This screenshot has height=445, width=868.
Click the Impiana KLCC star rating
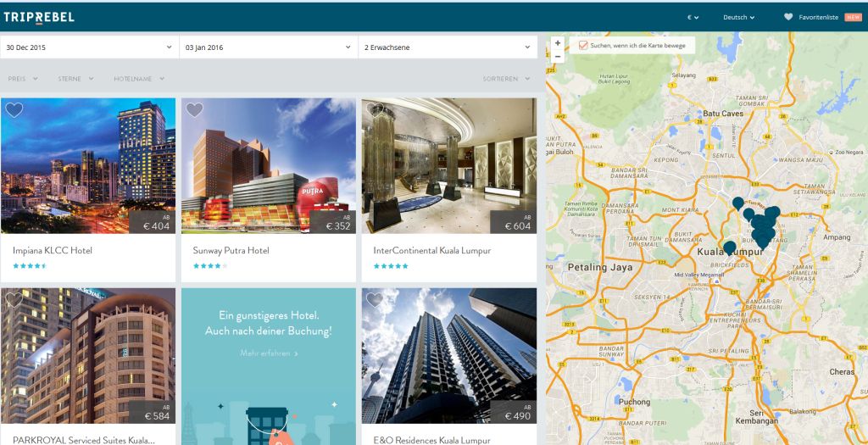tap(30, 266)
